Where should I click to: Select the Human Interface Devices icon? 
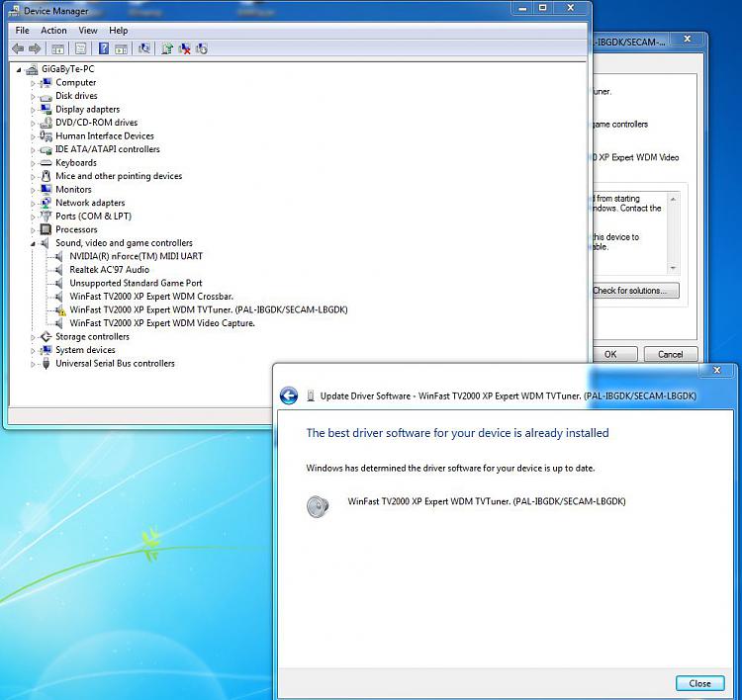(46, 136)
